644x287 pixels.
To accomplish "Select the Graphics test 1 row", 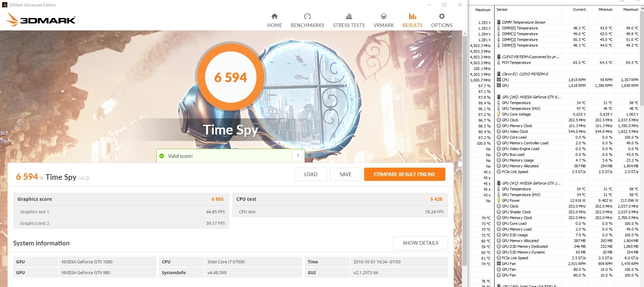I will tap(121, 212).
